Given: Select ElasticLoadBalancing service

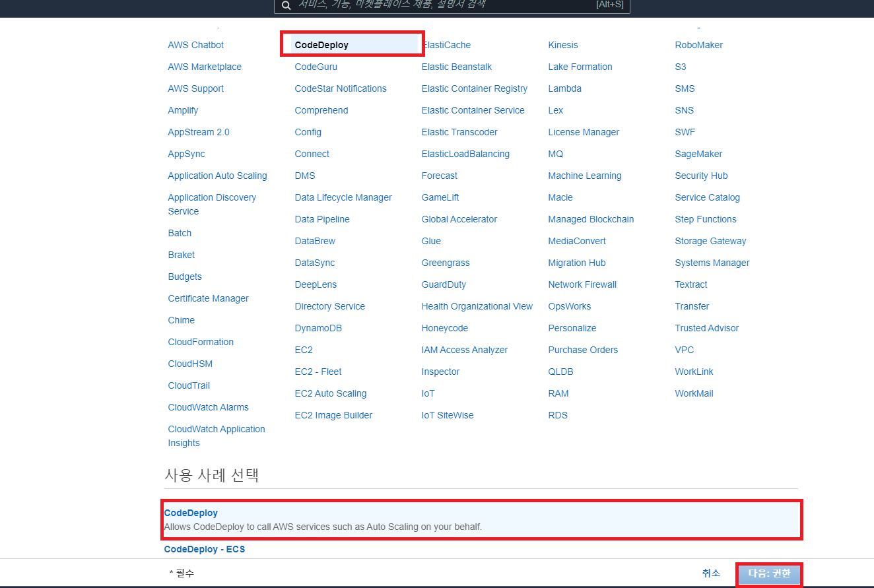Looking at the screenshot, I should click(x=465, y=154).
